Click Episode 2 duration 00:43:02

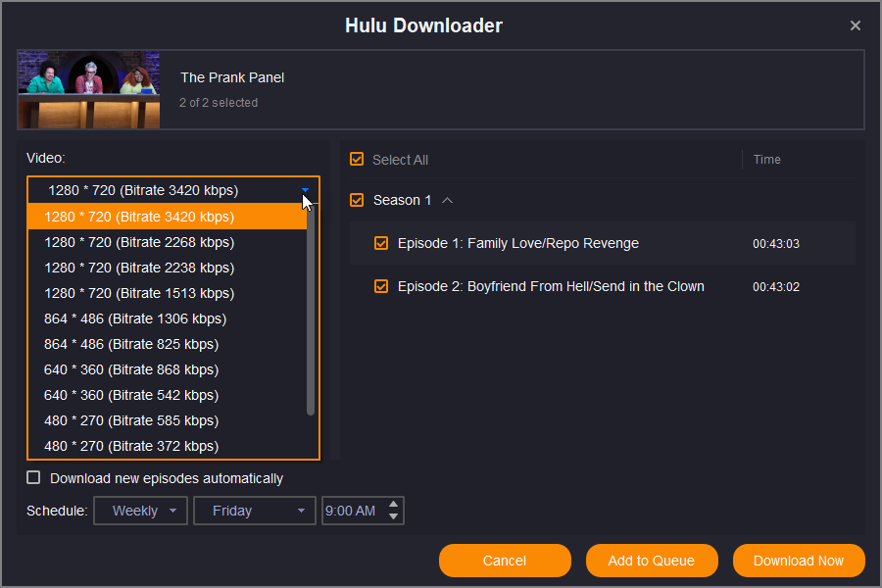[776, 287]
